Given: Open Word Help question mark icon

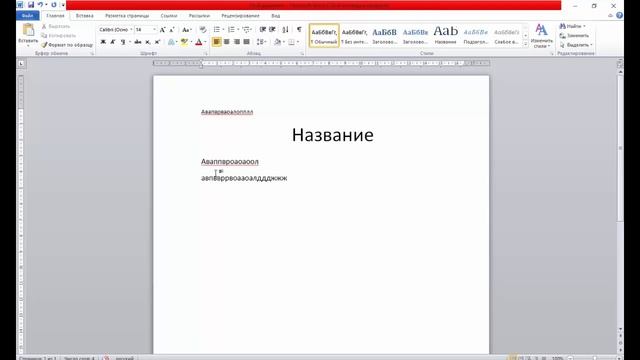Looking at the screenshot, I should [x=619, y=16].
